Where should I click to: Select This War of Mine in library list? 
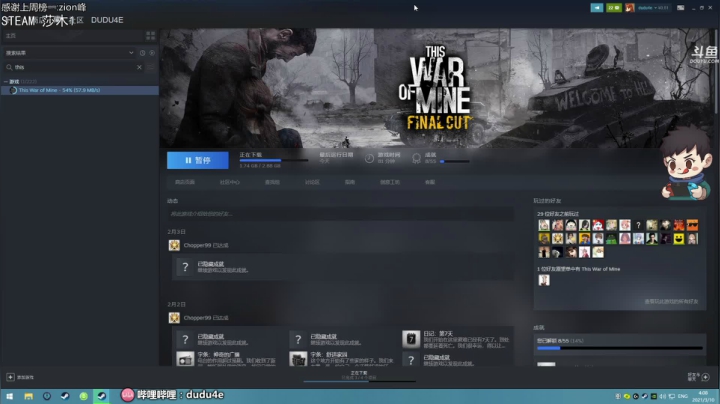(79, 90)
